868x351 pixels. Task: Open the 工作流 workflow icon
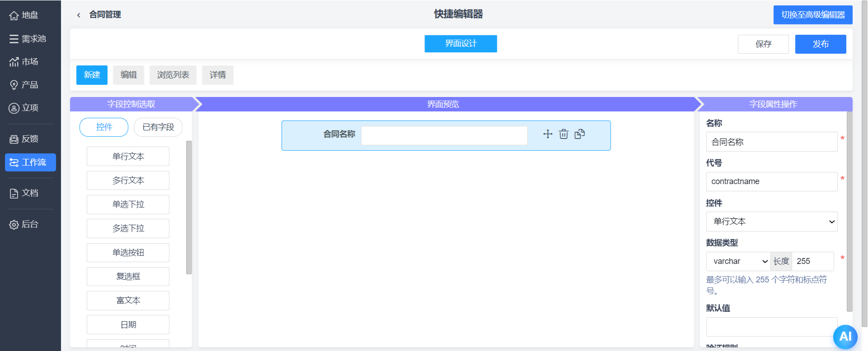(x=14, y=162)
